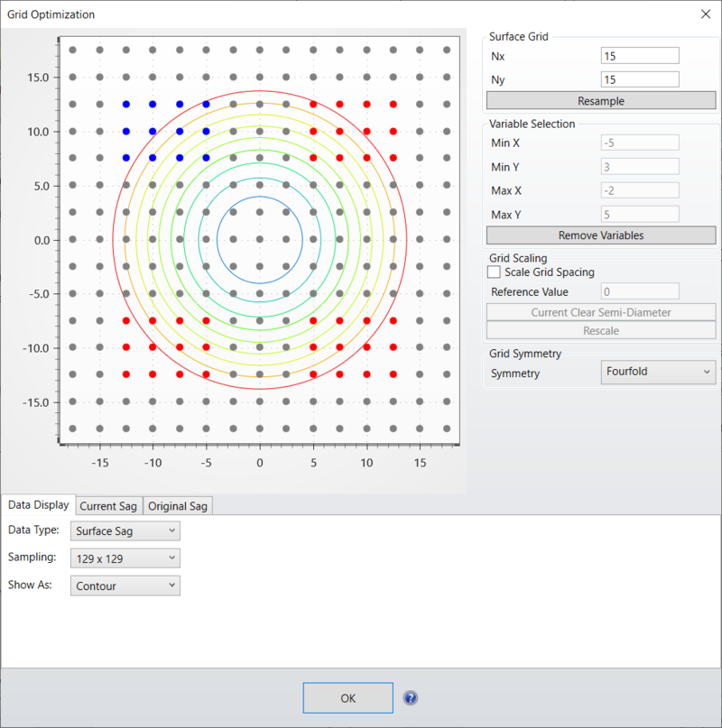The image size is (722, 728).
Task: Expand the Show As Contour dropdown
Action: (125, 585)
